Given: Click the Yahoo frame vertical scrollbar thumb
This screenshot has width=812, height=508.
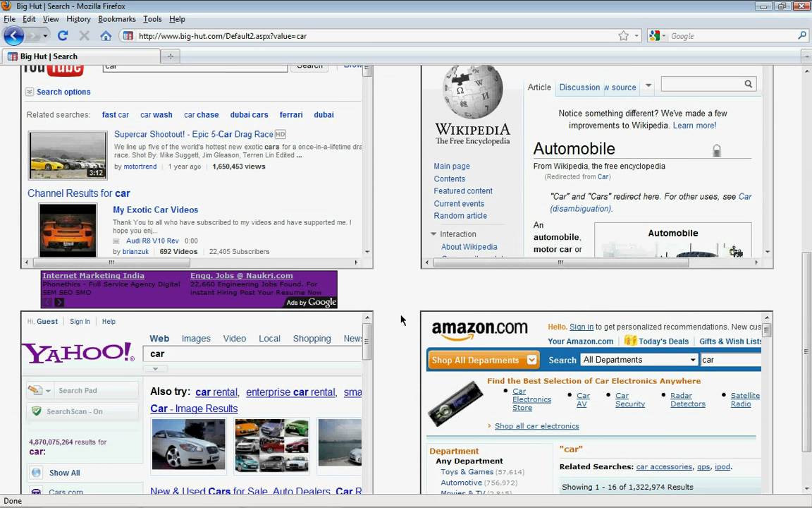Looking at the screenshot, I should click(367, 341).
